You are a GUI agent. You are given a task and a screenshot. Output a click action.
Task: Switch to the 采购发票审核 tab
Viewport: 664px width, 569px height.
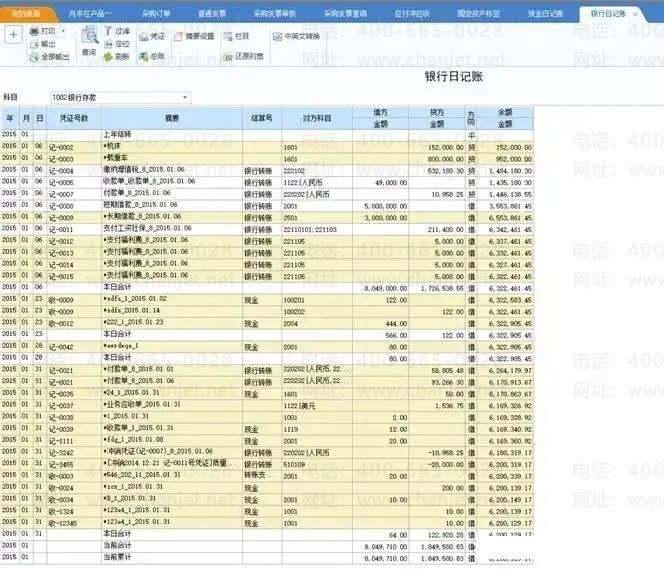(x=274, y=14)
